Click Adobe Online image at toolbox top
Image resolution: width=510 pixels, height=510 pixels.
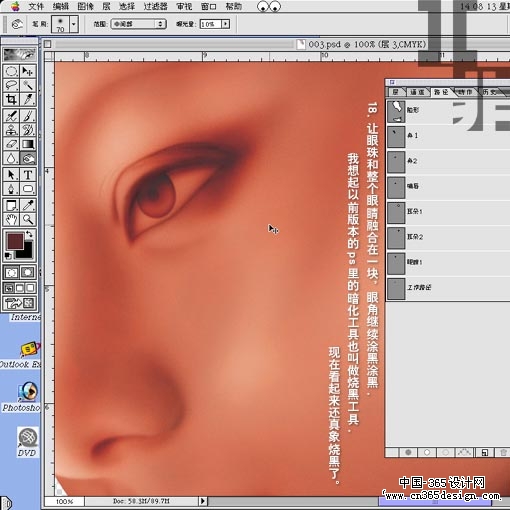pyautogui.click(x=20, y=54)
